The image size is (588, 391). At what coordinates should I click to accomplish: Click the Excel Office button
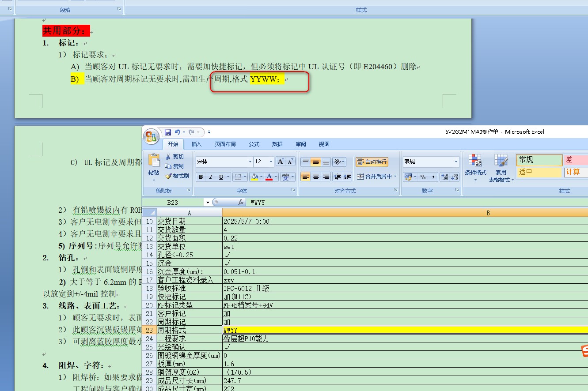(151, 136)
